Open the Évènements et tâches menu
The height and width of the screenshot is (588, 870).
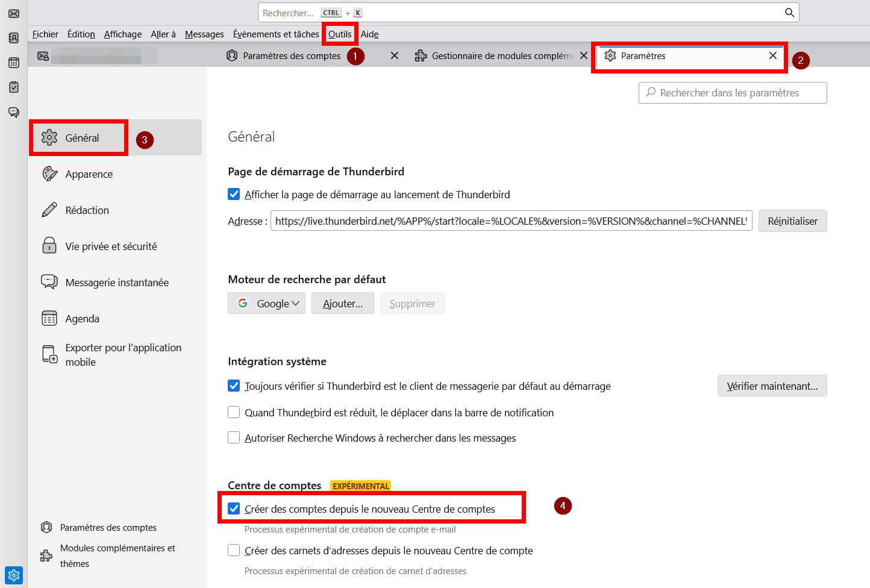276,34
